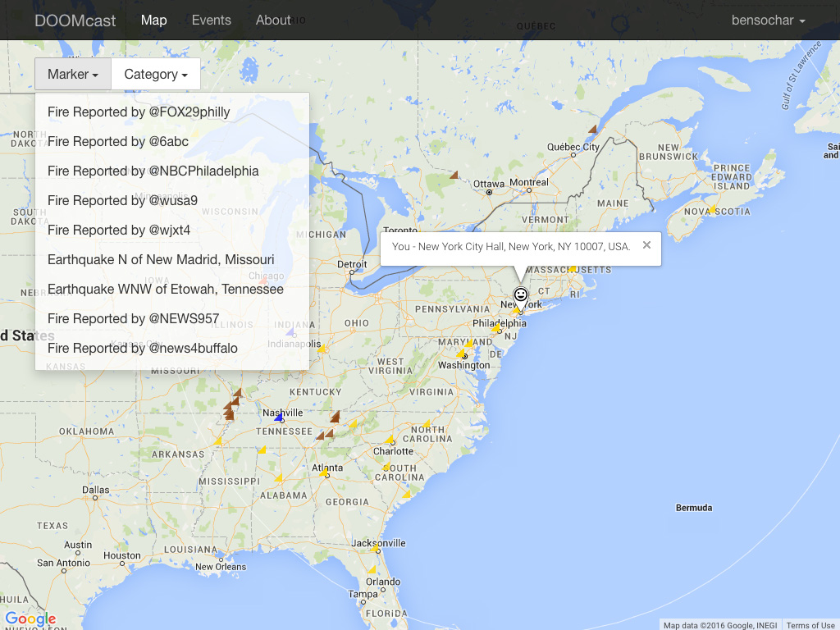Viewport: 840px width, 630px height.
Task: Select Fire Reported by @NEWS957
Action: tap(172, 318)
